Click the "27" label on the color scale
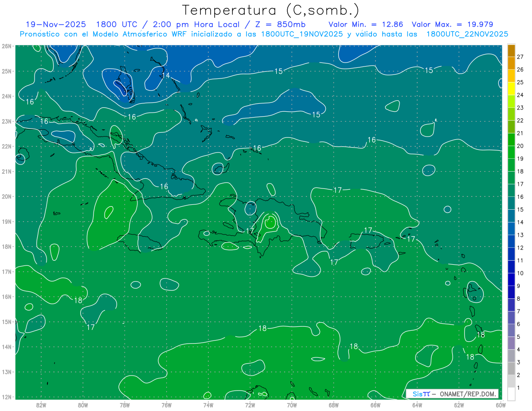 coord(520,56)
